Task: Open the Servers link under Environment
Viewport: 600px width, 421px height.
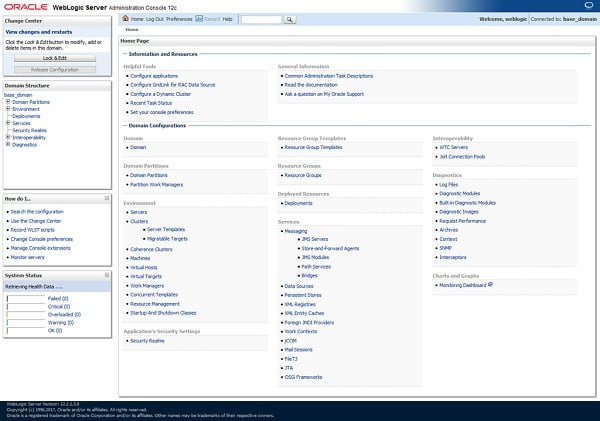Action: (x=139, y=212)
